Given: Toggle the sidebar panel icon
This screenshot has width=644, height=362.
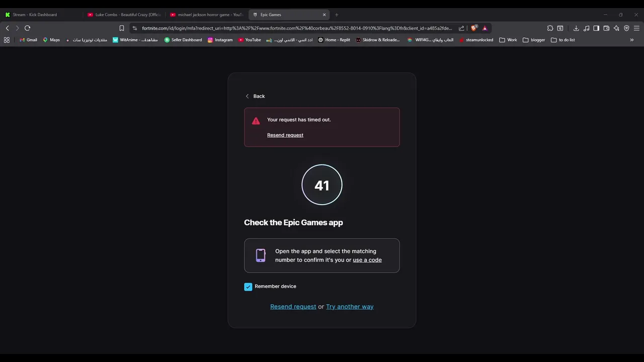Looking at the screenshot, I should [596, 28].
